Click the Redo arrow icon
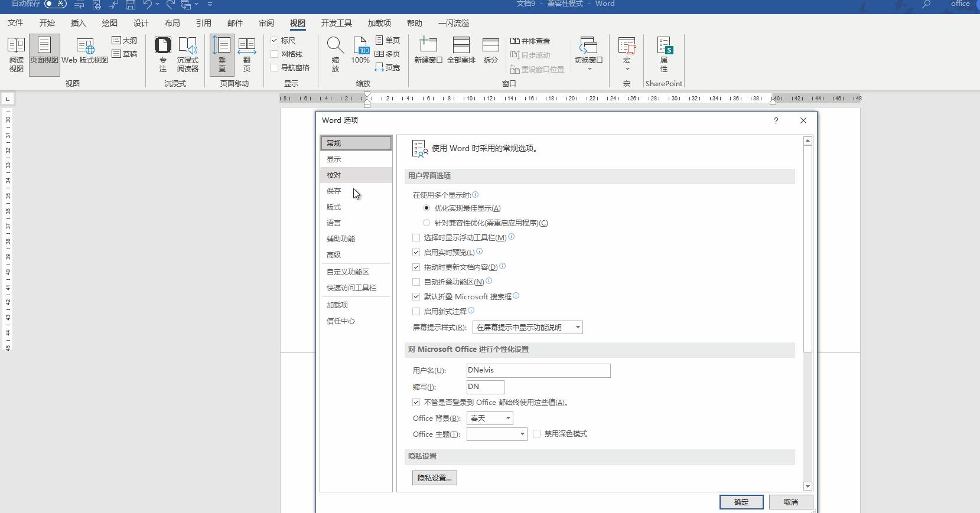 tap(170, 5)
